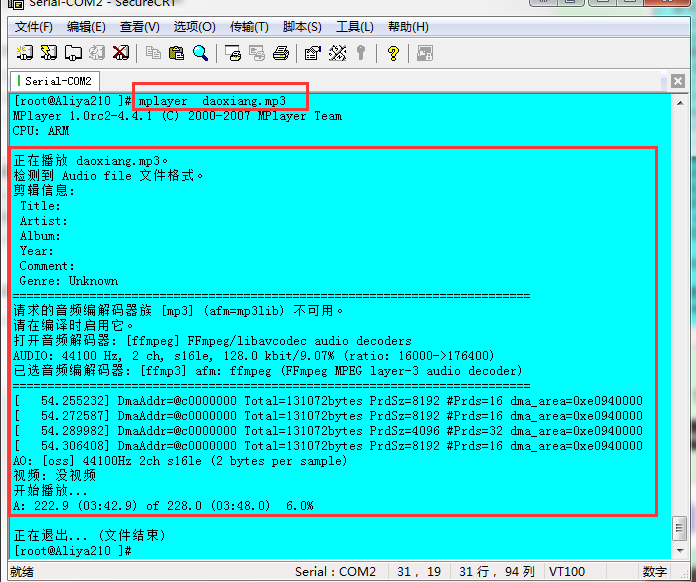Screen dimensions: 696x582
Task: Click the '就绪' status bar text
Action: point(22,571)
